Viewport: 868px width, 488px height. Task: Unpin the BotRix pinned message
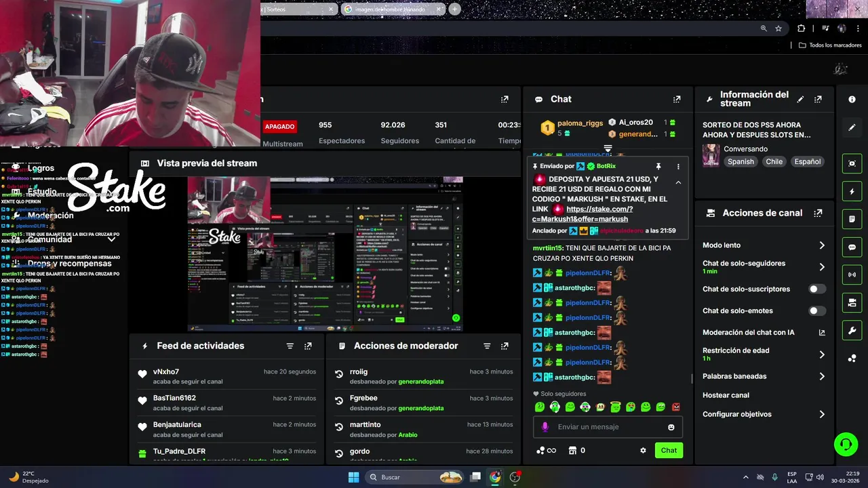pos(658,166)
